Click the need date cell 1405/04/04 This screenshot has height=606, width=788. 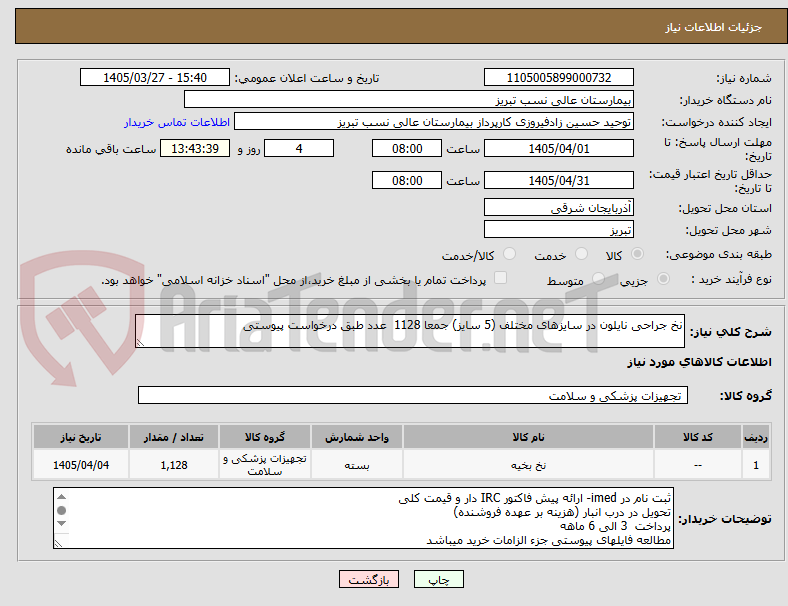point(81,465)
